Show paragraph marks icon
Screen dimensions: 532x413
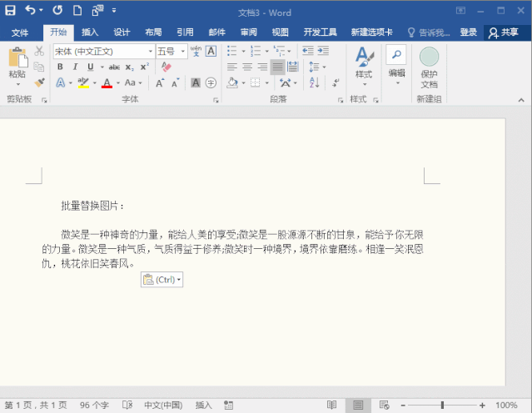[336, 82]
